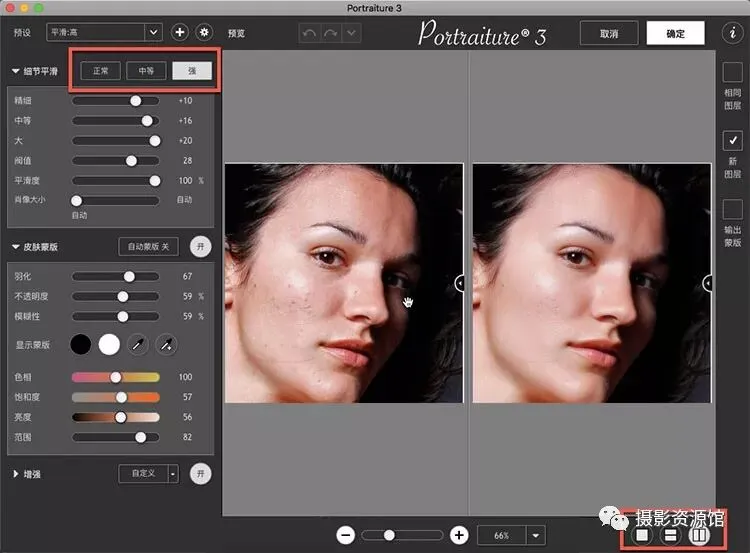Screen dimensions: 750x553
Task: Click the 肖像大小 slider handle
Action: (77, 200)
